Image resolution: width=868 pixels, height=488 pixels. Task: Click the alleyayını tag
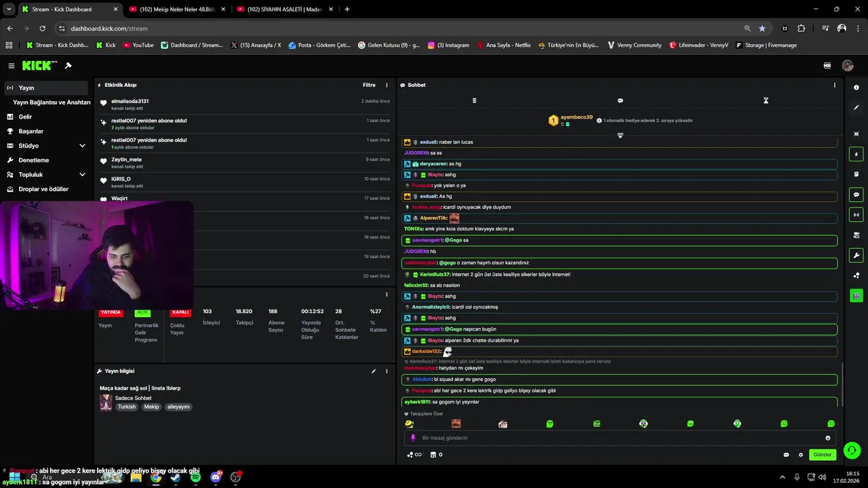coord(178,407)
